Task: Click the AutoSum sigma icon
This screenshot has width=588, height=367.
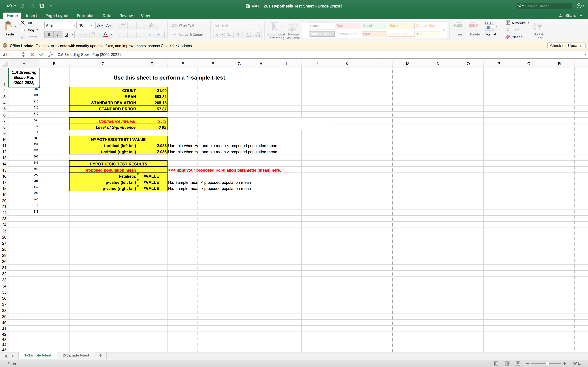Action: (x=508, y=23)
